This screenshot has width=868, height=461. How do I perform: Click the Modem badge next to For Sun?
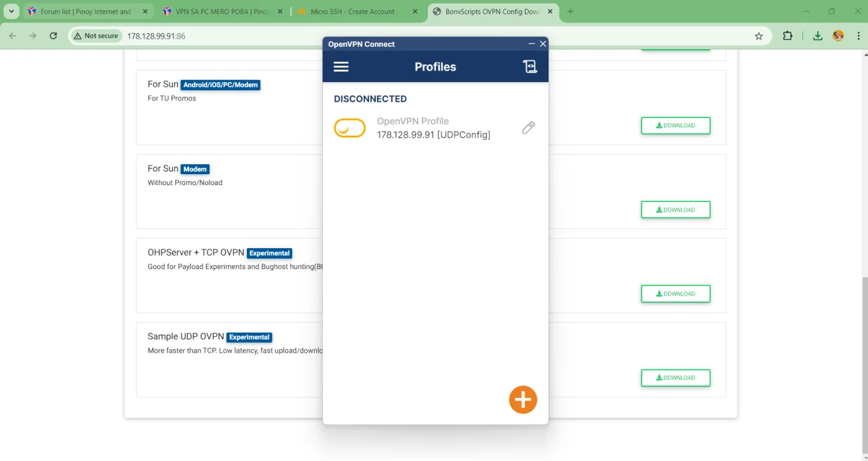tap(195, 169)
